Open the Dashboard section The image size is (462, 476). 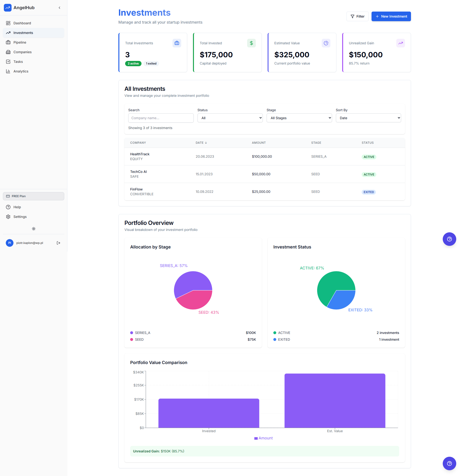(x=22, y=23)
